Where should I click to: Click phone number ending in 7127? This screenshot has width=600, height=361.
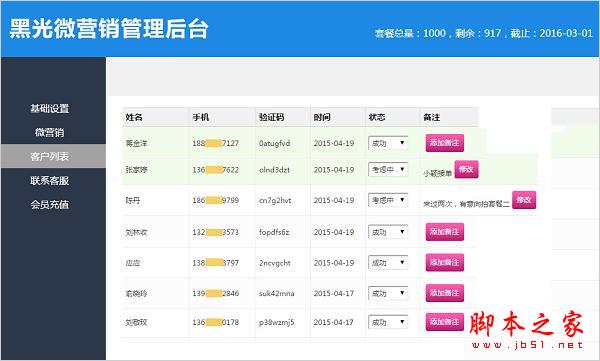coord(215,144)
